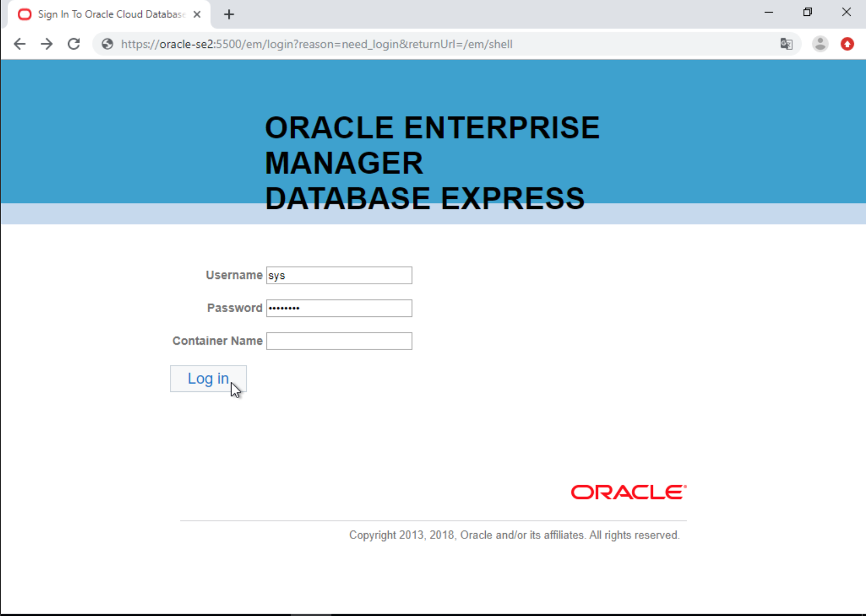Click the browser forward arrow
Viewport: 866px width, 616px height.
point(46,44)
